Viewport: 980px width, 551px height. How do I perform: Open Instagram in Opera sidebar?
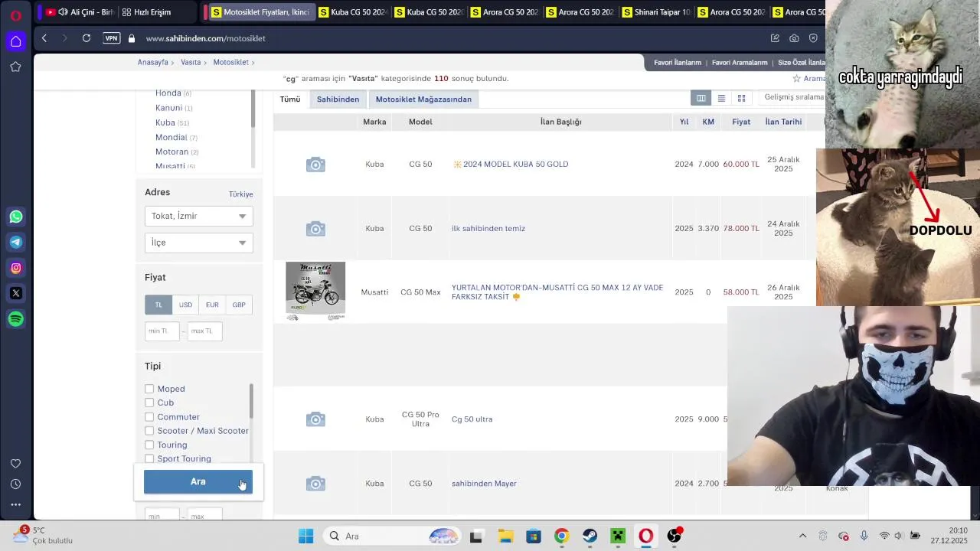pyautogui.click(x=16, y=268)
